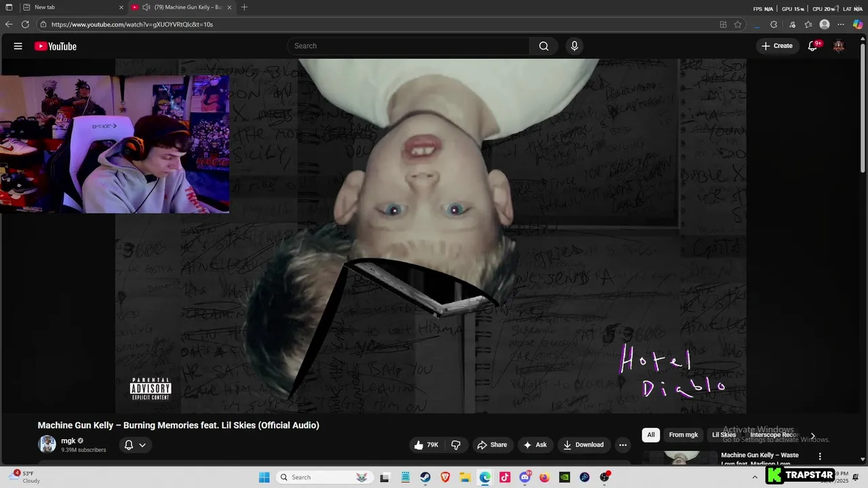Open favorites list icon in toolbar

pyautogui.click(x=808, y=24)
